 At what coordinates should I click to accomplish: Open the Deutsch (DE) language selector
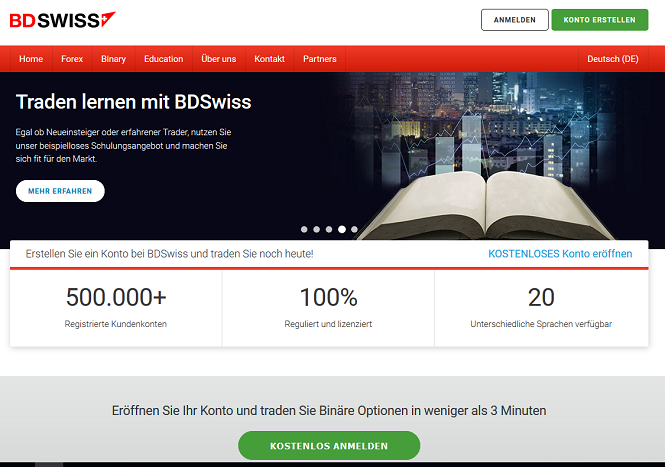tap(612, 59)
